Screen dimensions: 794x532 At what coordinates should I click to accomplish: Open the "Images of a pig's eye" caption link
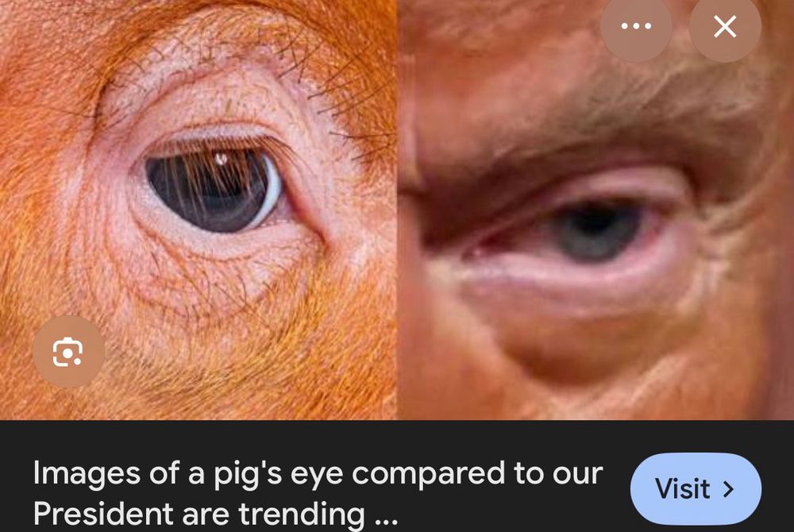pyautogui.click(x=318, y=492)
